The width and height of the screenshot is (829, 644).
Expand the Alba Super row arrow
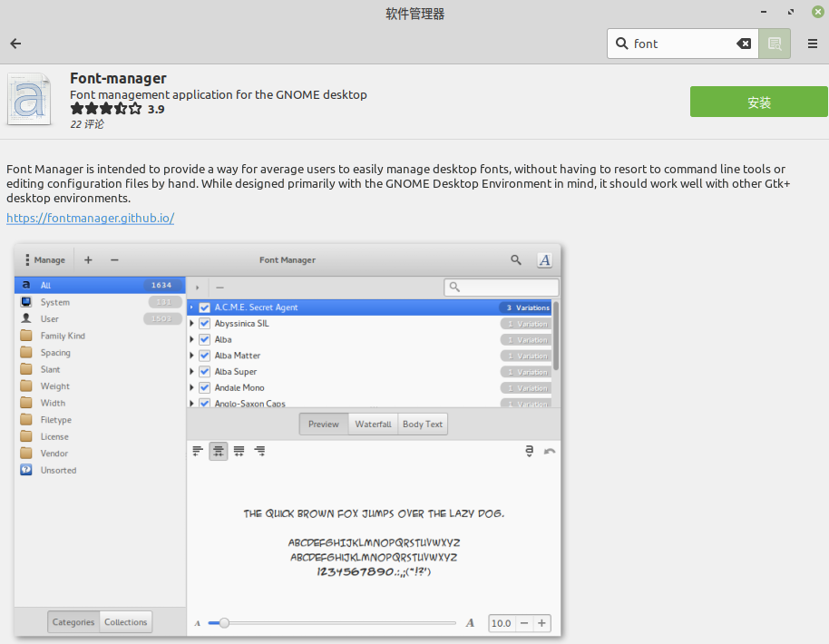point(192,372)
